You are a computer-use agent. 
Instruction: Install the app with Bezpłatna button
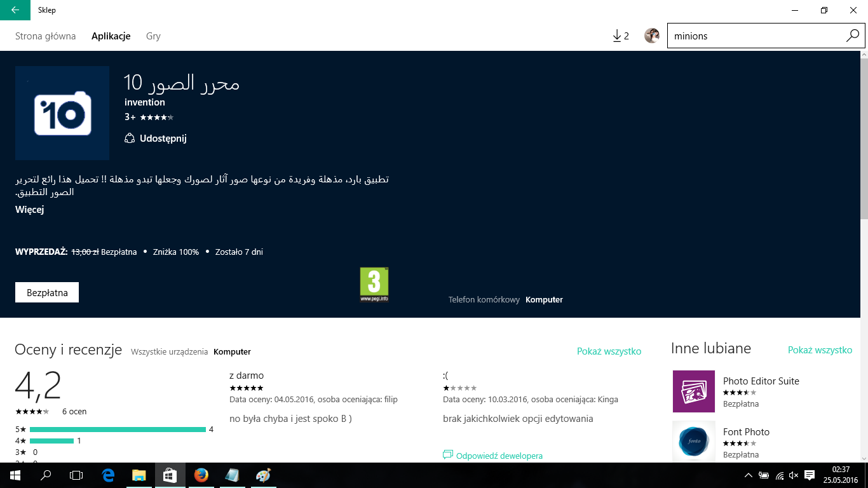(47, 293)
